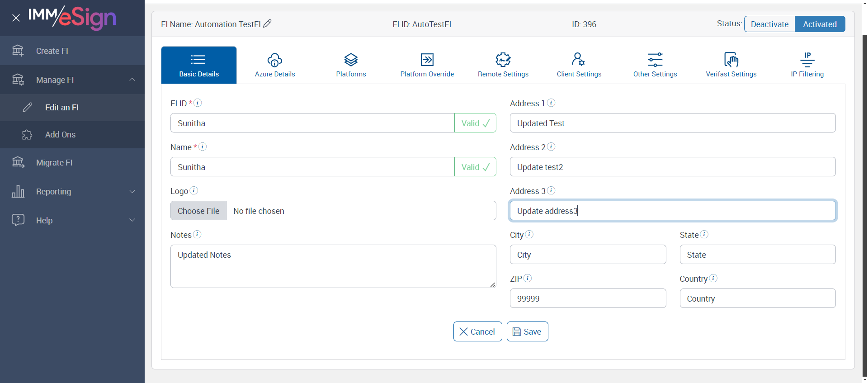
Task: Set status toggle to Activated
Action: coord(820,24)
